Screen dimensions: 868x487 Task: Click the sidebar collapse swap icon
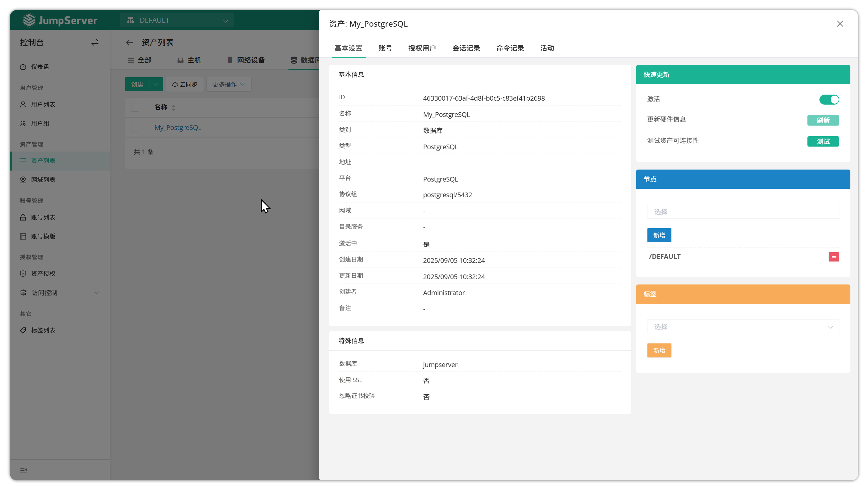(x=95, y=42)
